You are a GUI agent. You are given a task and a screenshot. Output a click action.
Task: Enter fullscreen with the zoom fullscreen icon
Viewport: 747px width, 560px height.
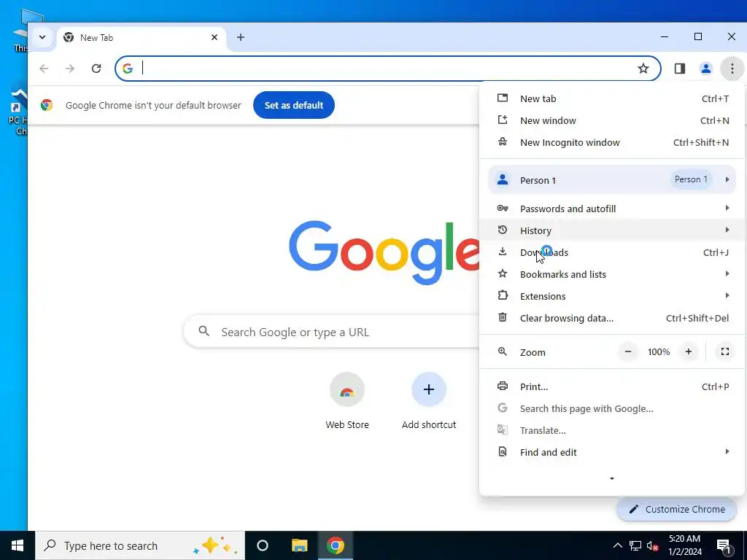point(724,352)
